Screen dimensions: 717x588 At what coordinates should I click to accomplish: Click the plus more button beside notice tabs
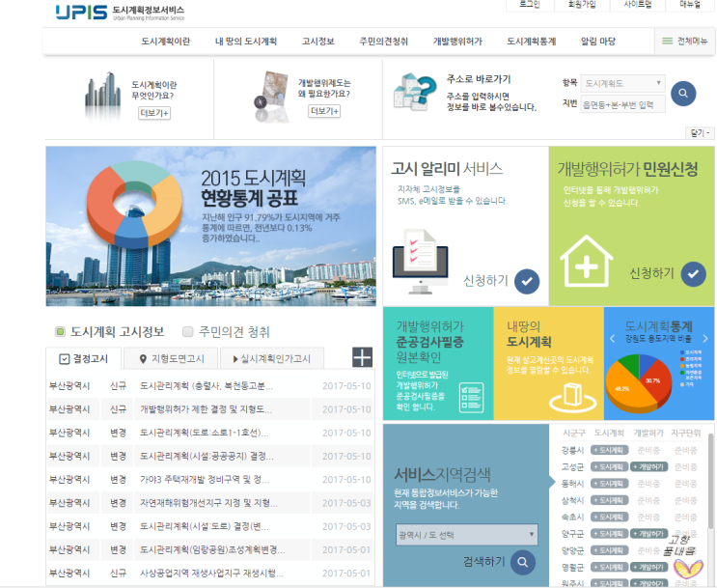[x=362, y=357]
